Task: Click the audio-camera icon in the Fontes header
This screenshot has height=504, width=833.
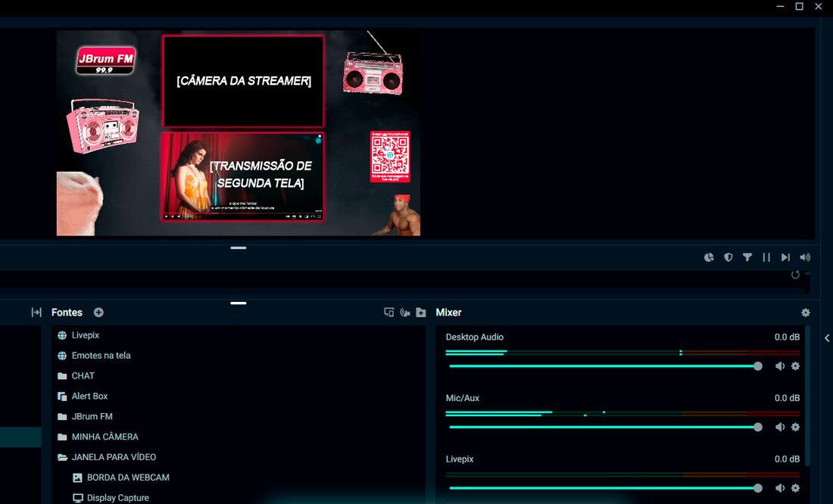Action: (405, 313)
